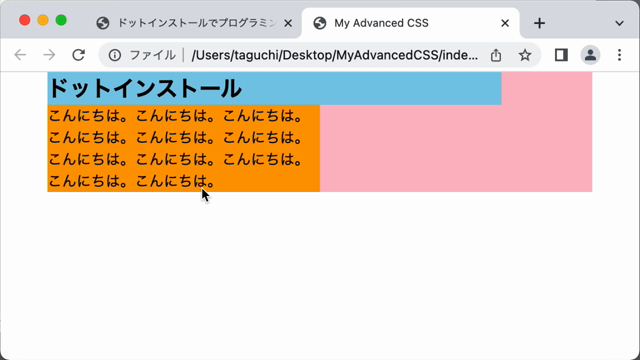Go forward to next page

49,55
